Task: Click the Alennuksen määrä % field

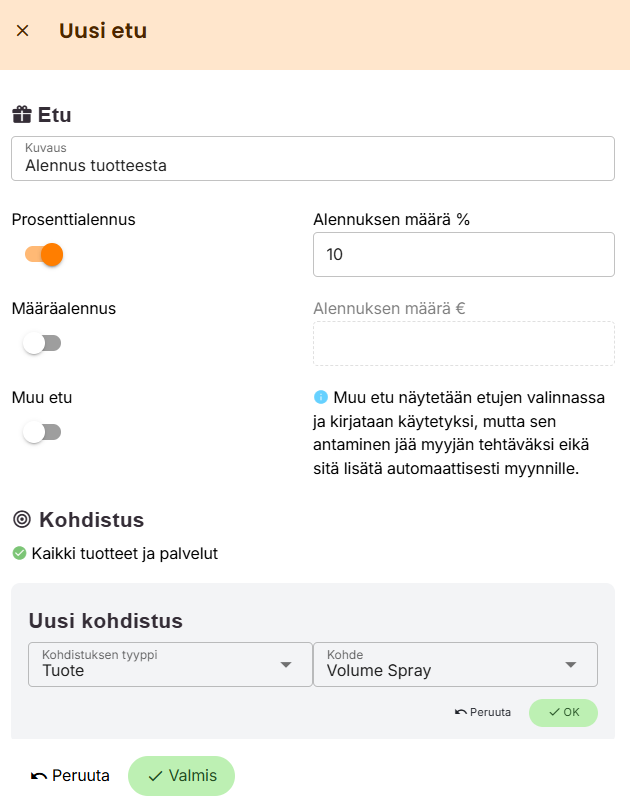Action: click(x=463, y=255)
